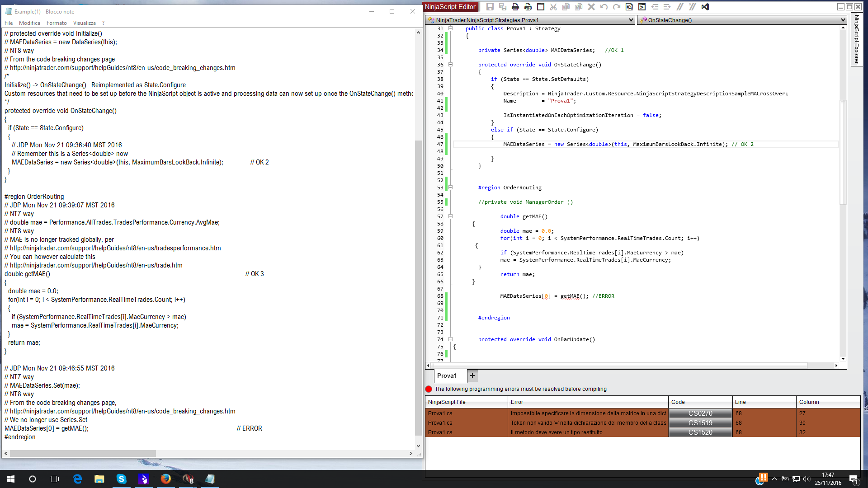Click the Print icon in editor toolbar
The height and width of the screenshot is (488, 868).
(515, 7)
